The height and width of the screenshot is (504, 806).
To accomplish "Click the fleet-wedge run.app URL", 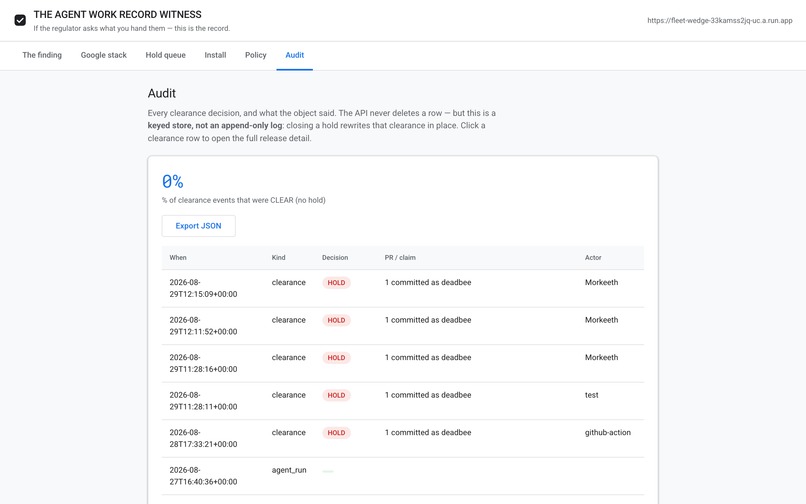I will point(720,21).
